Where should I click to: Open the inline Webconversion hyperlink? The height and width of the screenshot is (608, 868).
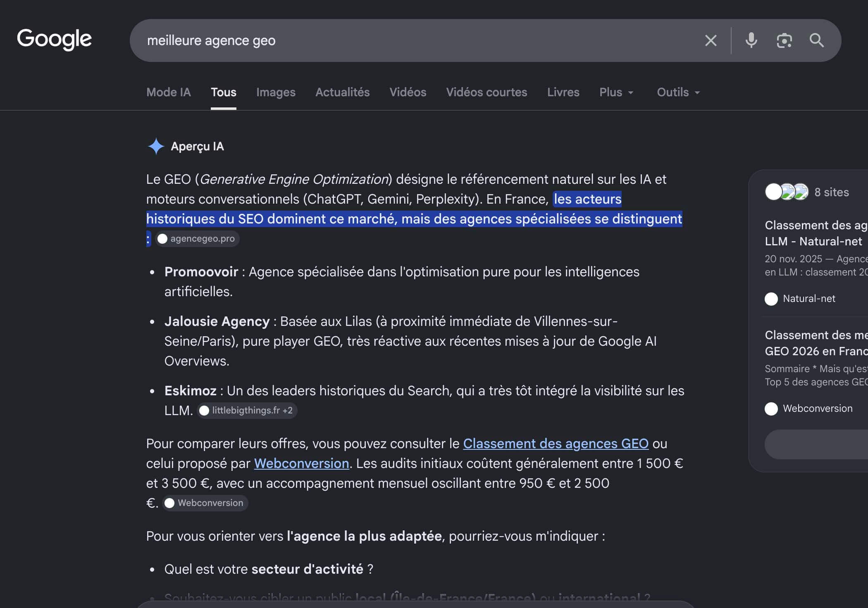coord(301,463)
